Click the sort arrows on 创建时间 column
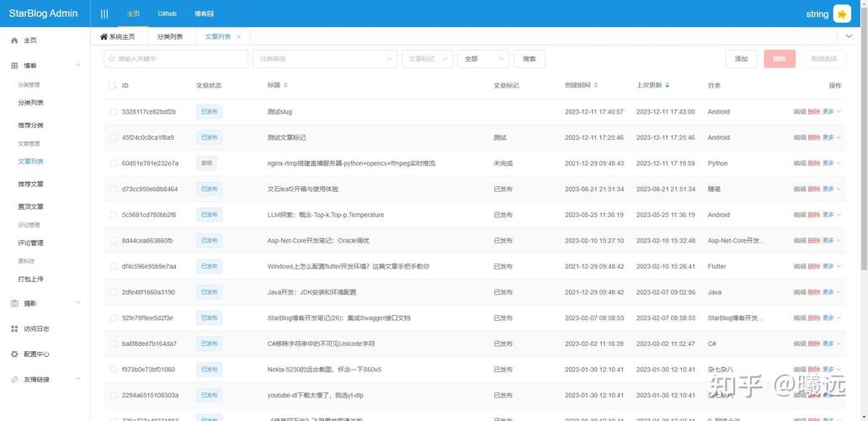 595,86
